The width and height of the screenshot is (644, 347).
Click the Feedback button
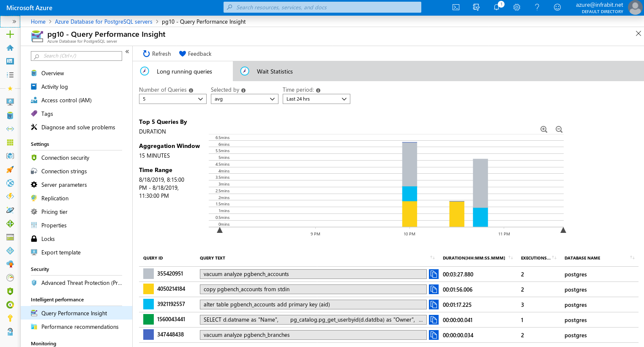(195, 54)
